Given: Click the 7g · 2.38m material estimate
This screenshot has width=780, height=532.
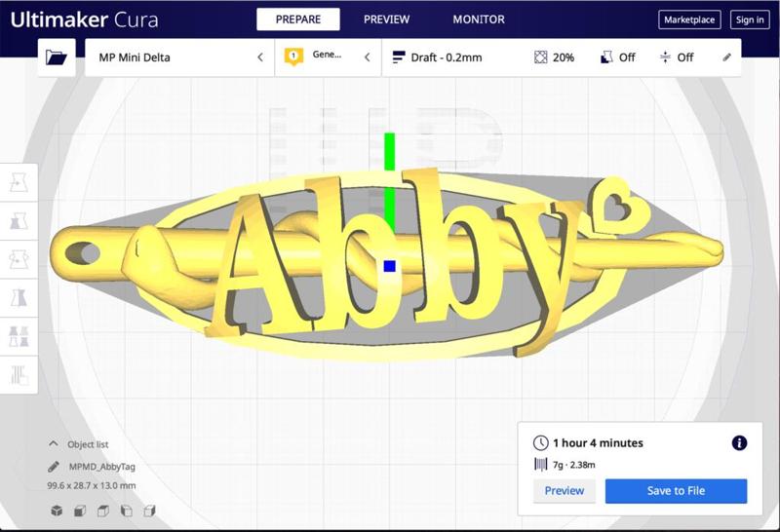Looking at the screenshot, I should pyautogui.click(x=574, y=465).
